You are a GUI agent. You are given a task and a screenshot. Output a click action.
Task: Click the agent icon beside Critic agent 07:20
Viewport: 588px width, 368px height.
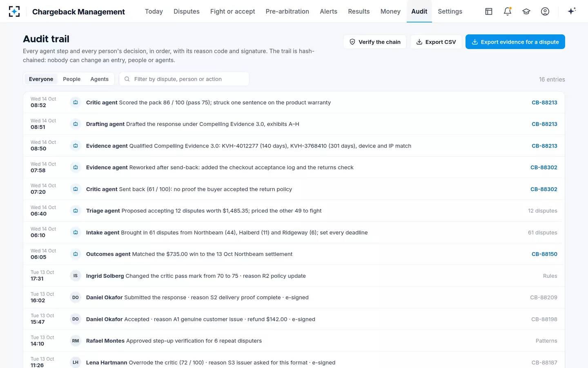[x=76, y=189]
